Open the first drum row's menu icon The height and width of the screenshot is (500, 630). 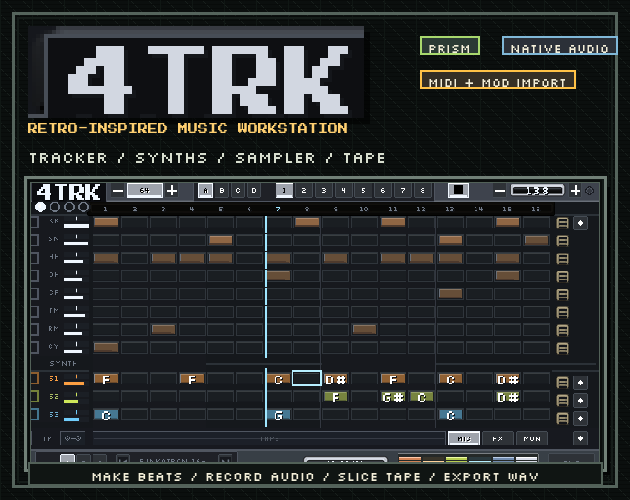pyautogui.click(x=562, y=223)
